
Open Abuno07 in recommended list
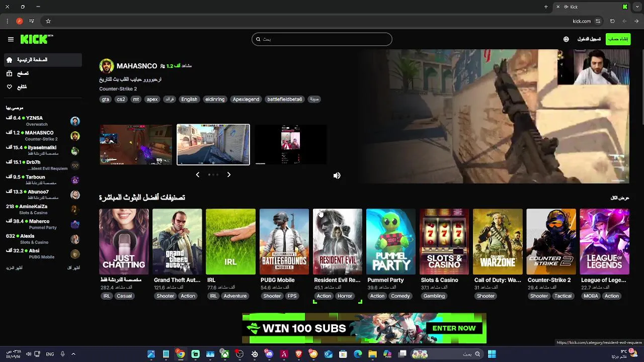point(43,195)
